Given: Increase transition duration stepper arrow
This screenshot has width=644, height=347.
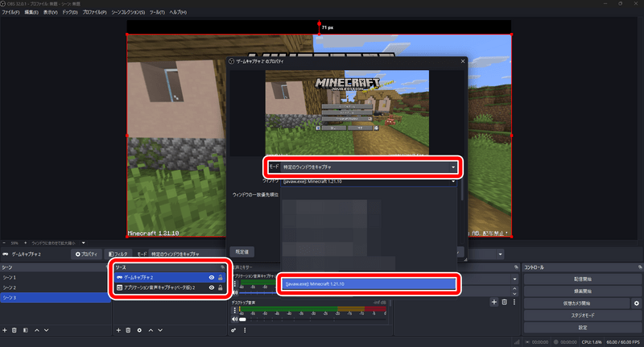Looking at the screenshot, I should (x=515, y=289).
